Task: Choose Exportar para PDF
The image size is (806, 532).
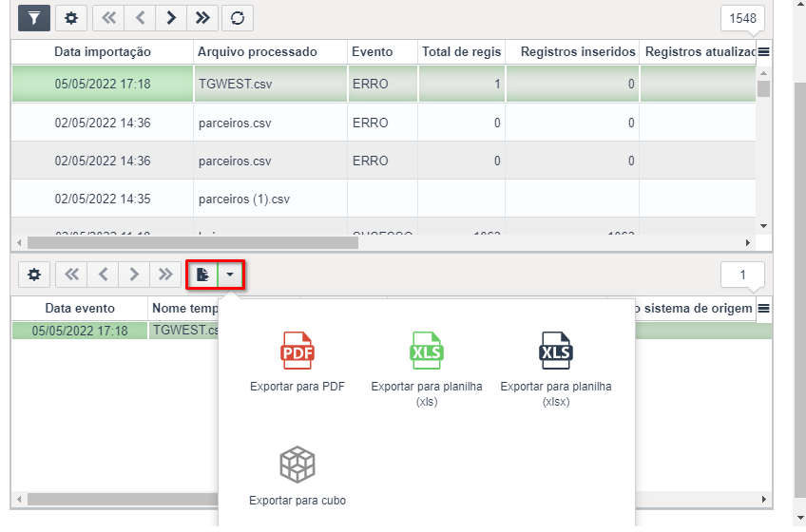Action: (297, 362)
